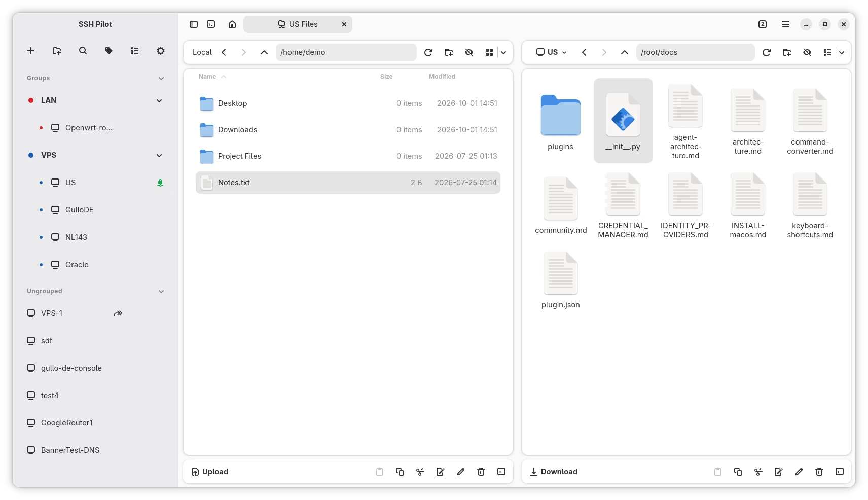868x500 pixels.
Task: Click the Download button
Action: tap(554, 472)
